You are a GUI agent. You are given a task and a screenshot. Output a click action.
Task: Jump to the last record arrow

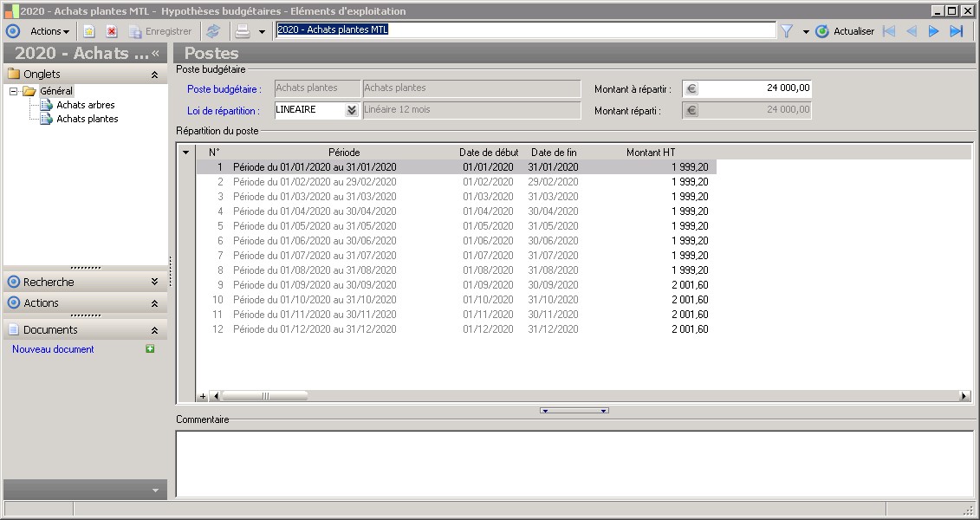(x=957, y=31)
